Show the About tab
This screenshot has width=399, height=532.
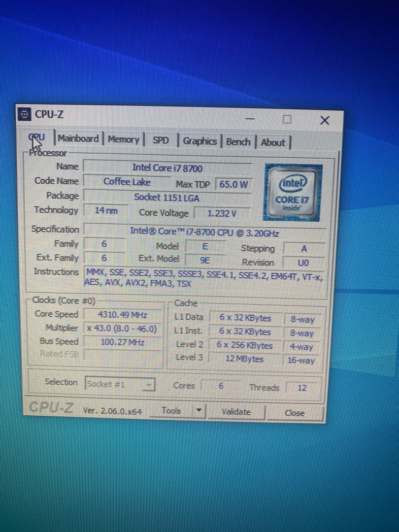point(273,142)
